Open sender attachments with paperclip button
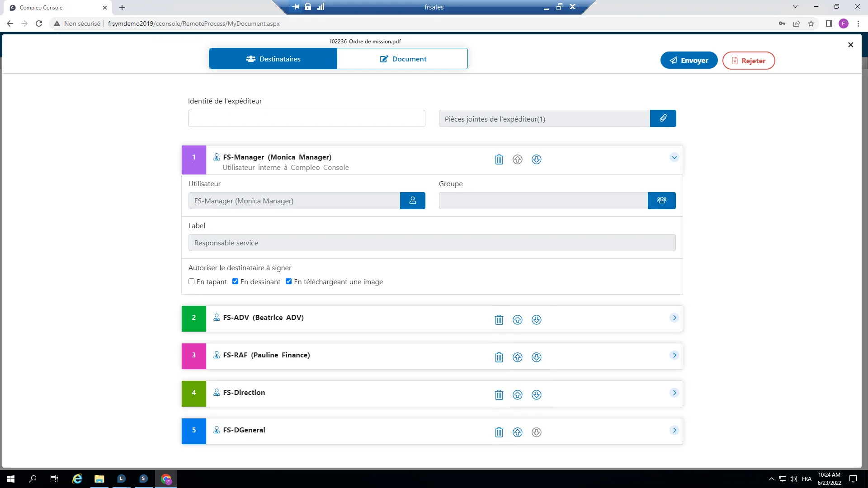The image size is (868, 488). tap(663, 118)
